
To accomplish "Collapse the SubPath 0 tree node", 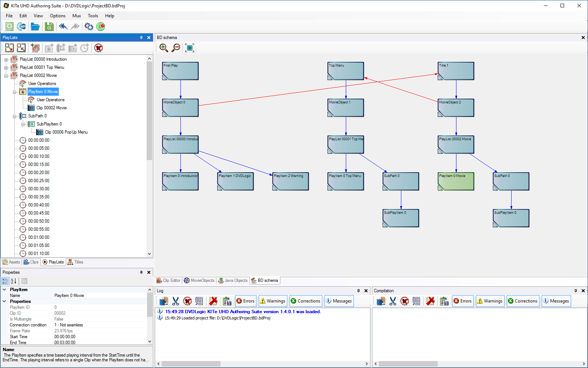I will point(15,116).
